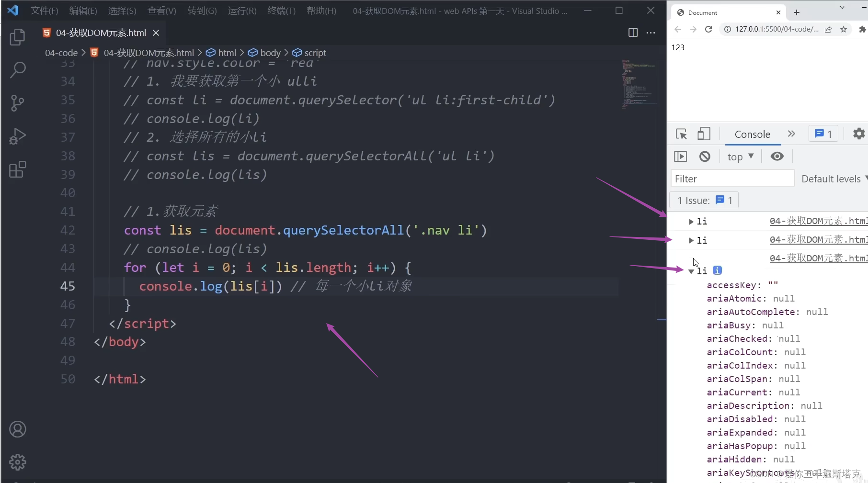Viewport: 868px width, 483px height.
Task: Go forward in the browser
Action: [693, 29]
